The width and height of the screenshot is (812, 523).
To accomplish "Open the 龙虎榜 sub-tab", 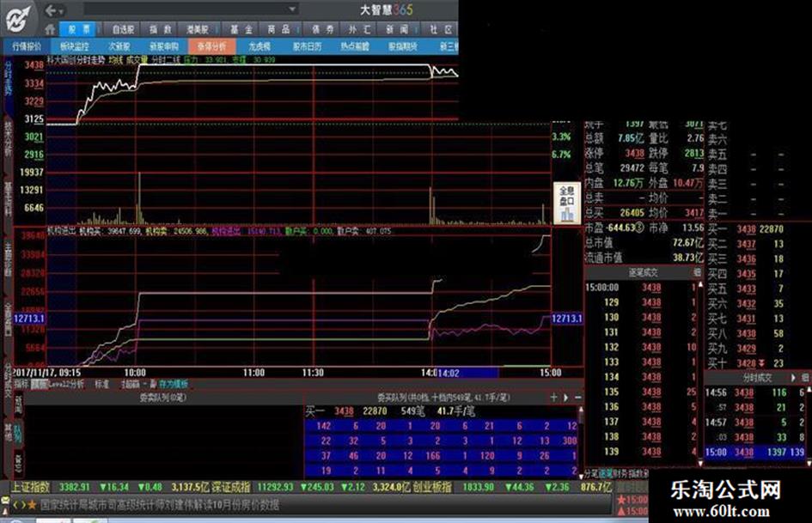I will 259,46.
